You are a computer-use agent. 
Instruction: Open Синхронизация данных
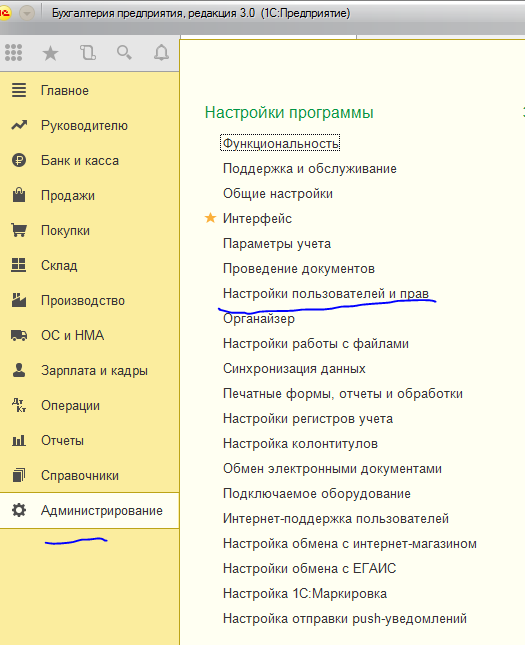pos(294,369)
